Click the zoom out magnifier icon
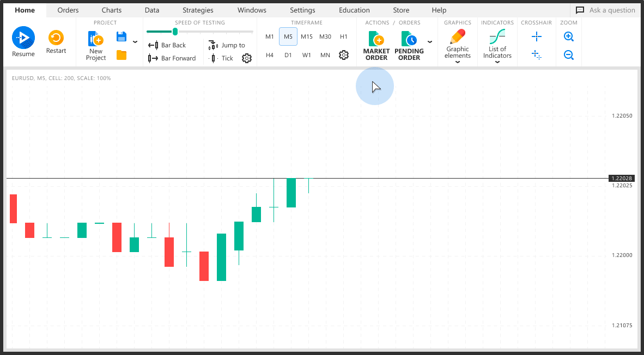 569,55
